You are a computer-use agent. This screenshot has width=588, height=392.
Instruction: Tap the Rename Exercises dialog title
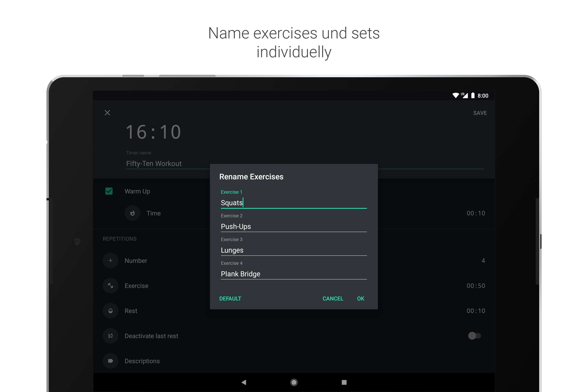pyautogui.click(x=251, y=177)
